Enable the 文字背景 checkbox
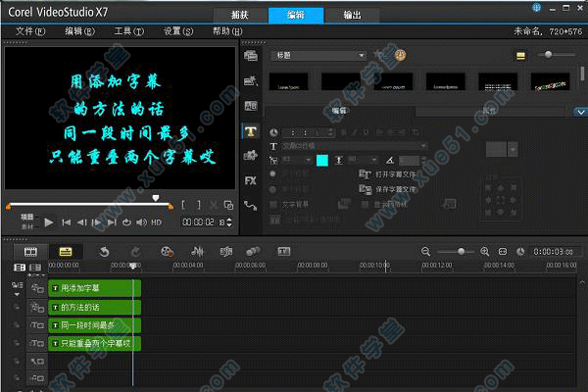The width and height of the screenshot is (588, 392). pyautogui.click(x=273, y=205)
